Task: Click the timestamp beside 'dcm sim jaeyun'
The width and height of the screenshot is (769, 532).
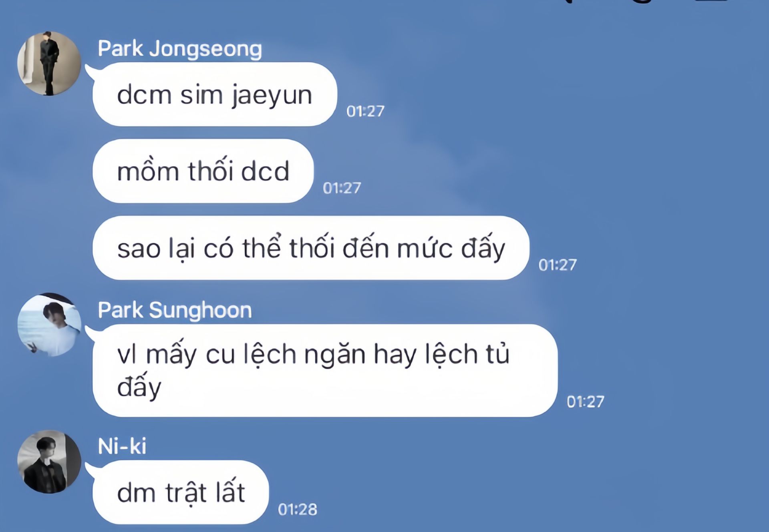Action: click(365, 111)
